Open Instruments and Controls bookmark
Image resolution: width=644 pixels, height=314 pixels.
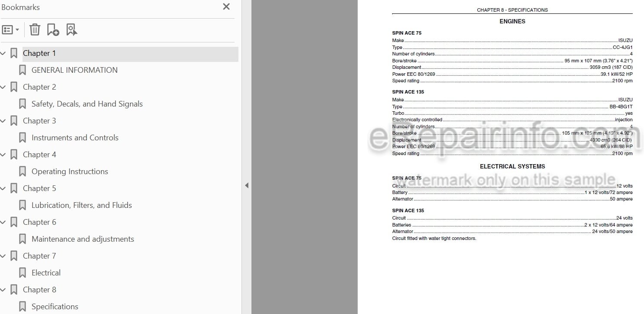[x=75, y=138]
